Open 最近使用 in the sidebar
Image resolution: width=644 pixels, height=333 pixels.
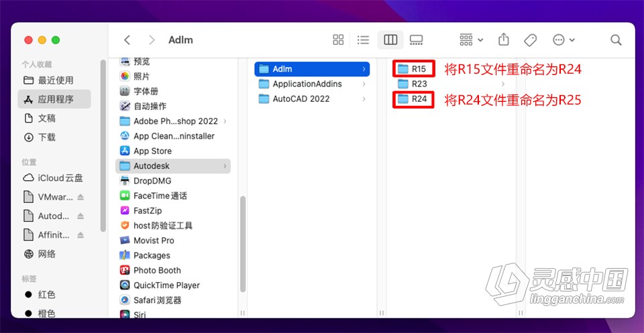point(54,80)
